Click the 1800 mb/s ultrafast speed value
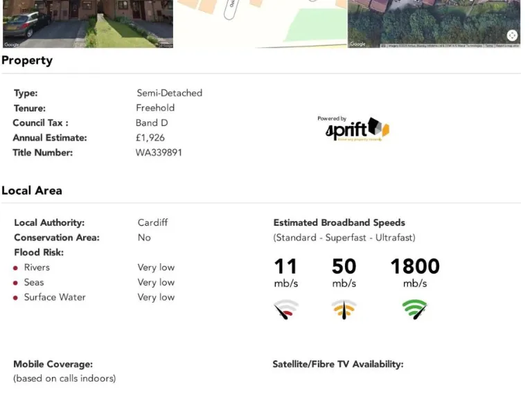Image resolution: width=532 pixels, height=399 pixels. click(414, 267)
